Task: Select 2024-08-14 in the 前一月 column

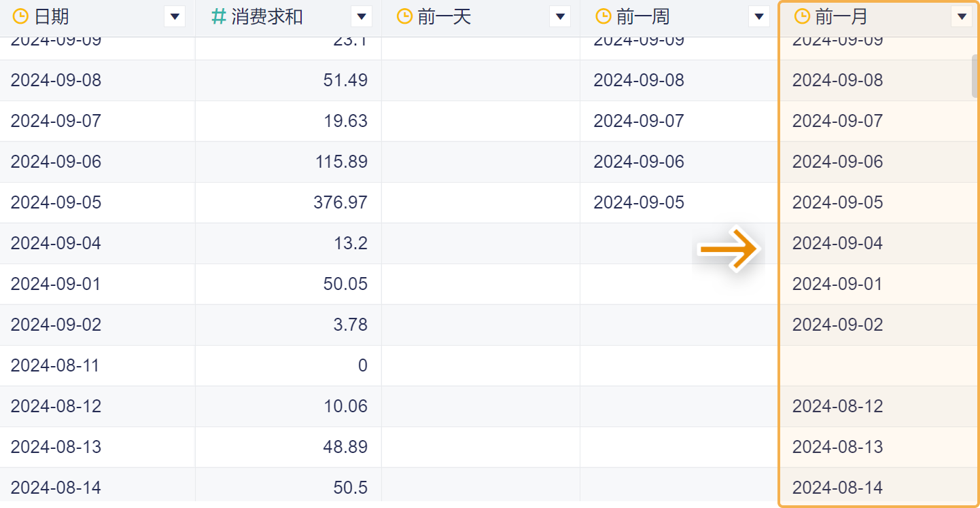Action: pos(838,488)
